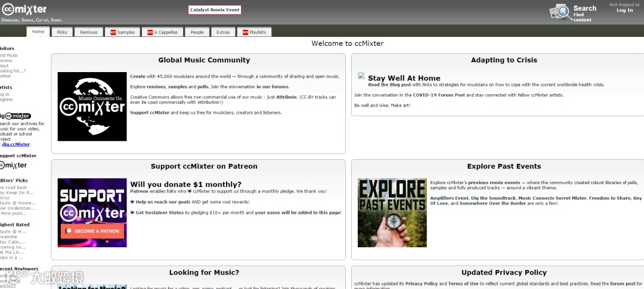Click the Search magnifier icon
The height and width of the screenshot is (289, 644).
pyautogui.click(x=560, y=13)
